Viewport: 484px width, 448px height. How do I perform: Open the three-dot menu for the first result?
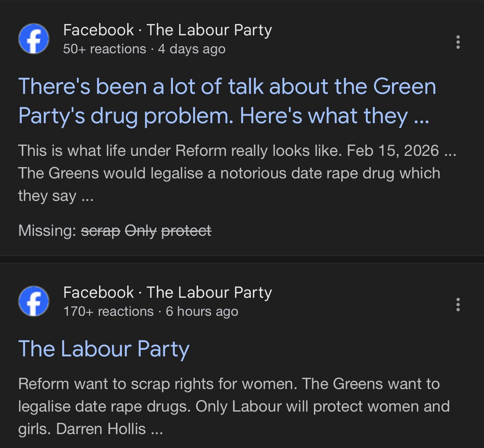pos(458,42)
